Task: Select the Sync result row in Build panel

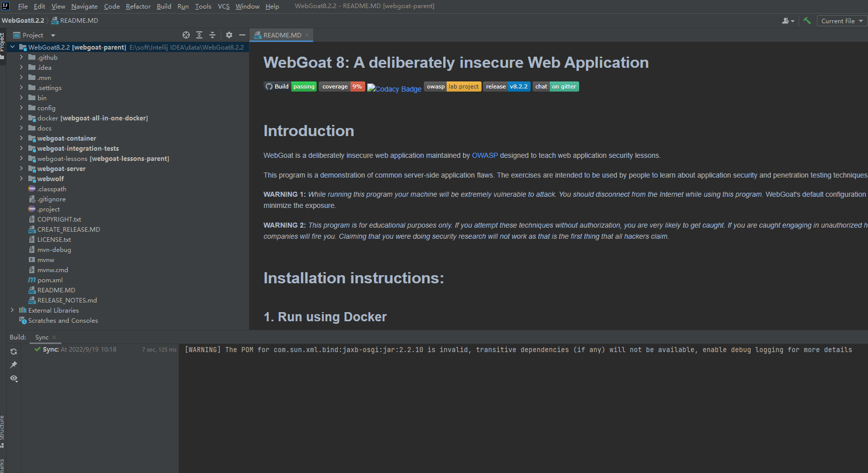Action: (x=100, y=350)
